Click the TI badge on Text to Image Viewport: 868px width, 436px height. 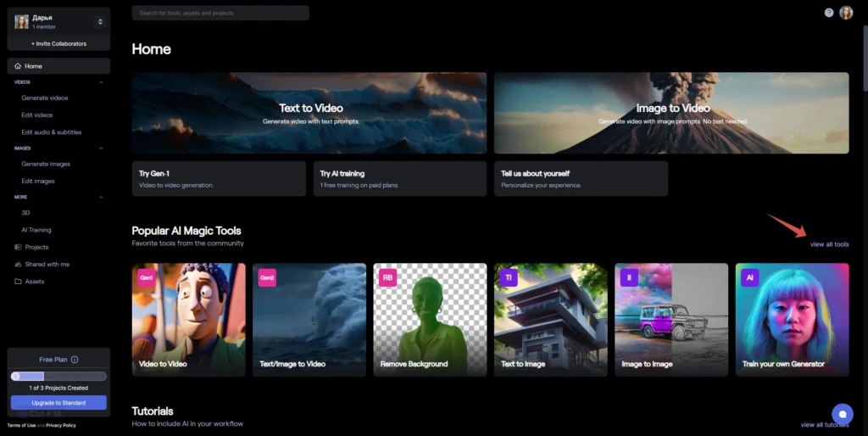pyautogui.click(x=509, y=277)
